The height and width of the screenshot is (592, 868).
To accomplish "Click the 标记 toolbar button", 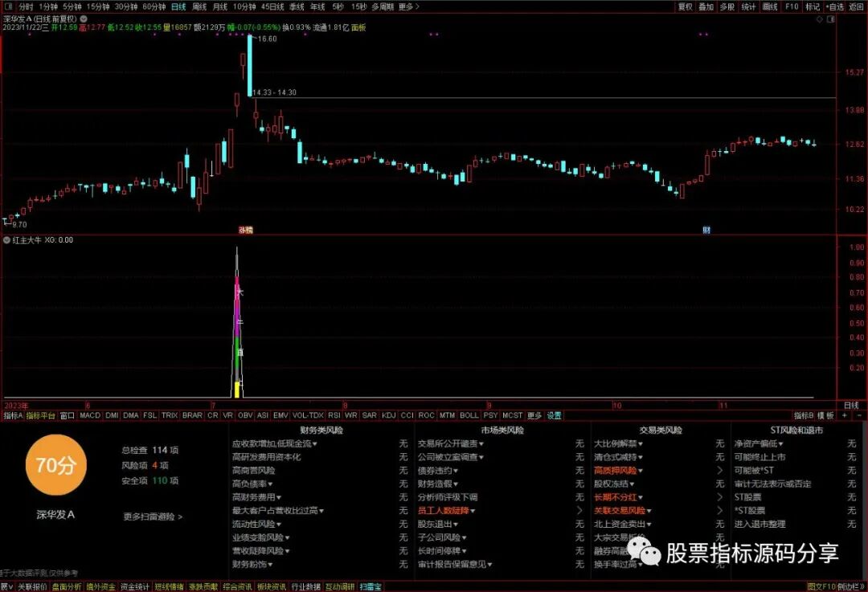I will point(813,6).
